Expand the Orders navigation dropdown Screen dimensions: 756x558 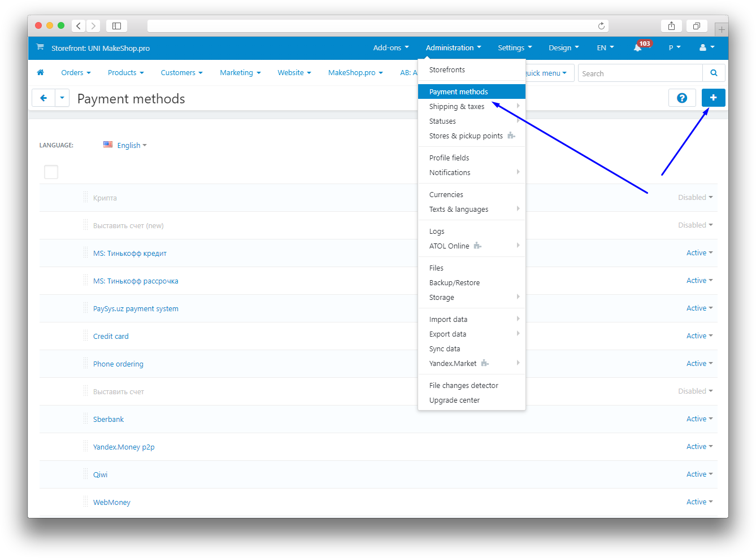pos(76,73)
